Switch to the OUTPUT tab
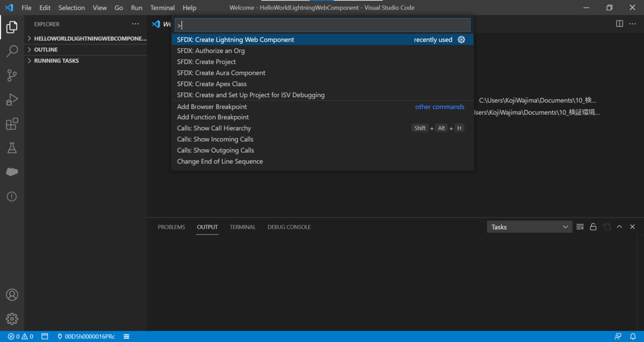Viewport: 644px width, 342px height. point(207,227)
